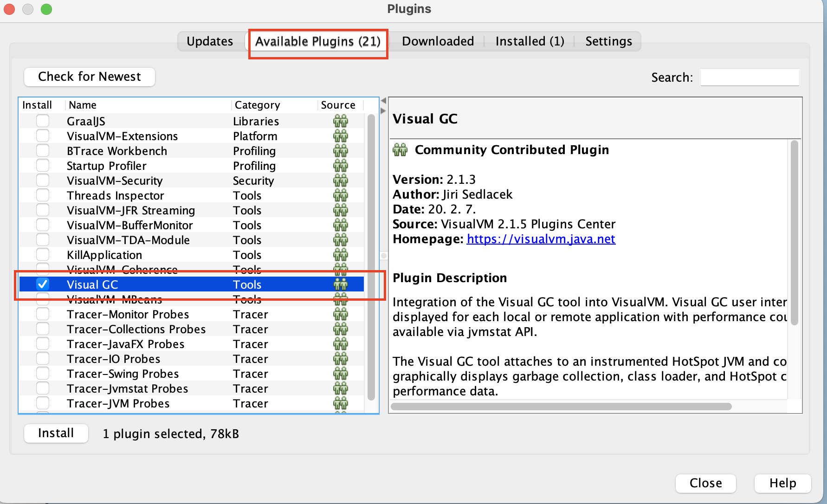
Task: Sort by the Install column header
Action: coord(42,105)
